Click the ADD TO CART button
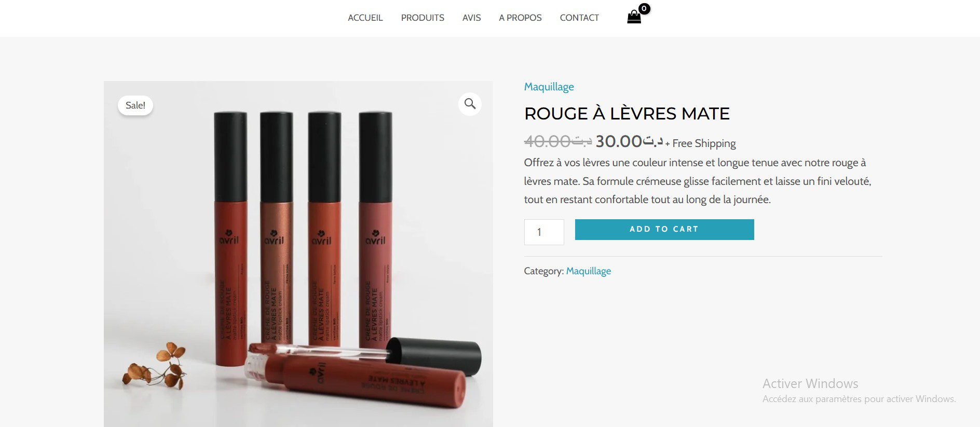This screenshot has height=427, width=980. (664, 229)
